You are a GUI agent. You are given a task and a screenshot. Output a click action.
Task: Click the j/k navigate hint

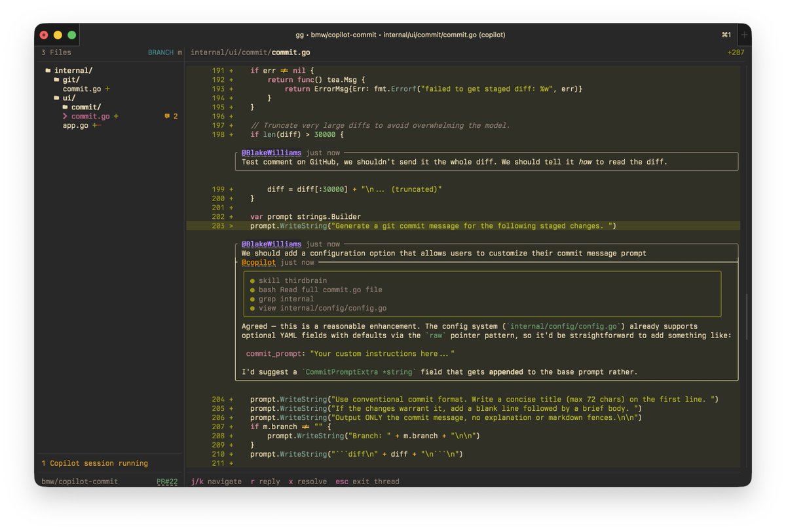216,482
